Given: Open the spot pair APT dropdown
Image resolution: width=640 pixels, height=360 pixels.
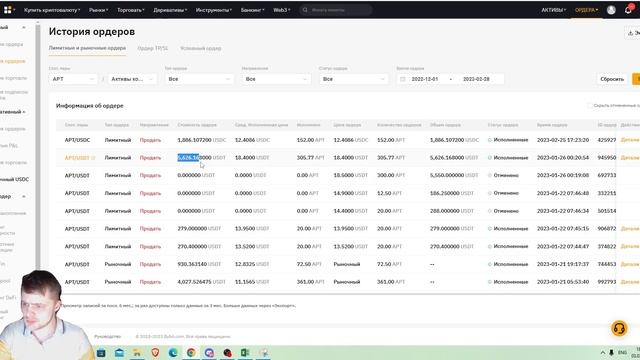Looking at the screenshot, I should (73, 79).
